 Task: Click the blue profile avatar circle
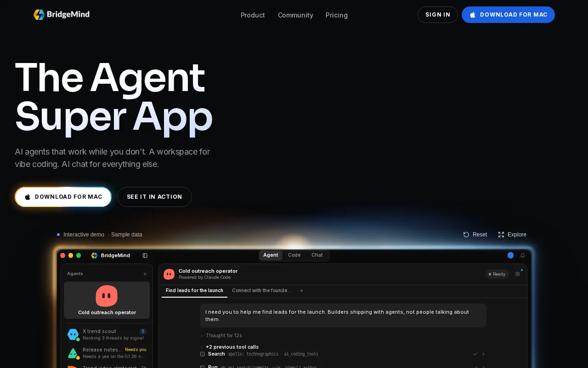[x=510, y=255]
